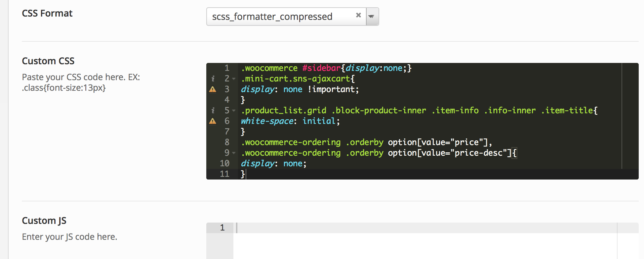Click the warning icon on line 6
Viewport: 644px width, 259px height.
[213, 121]
